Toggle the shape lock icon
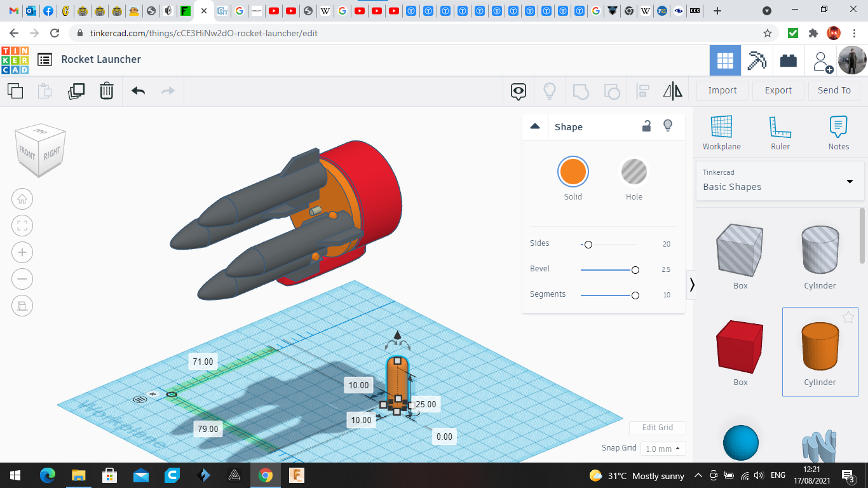Image resolution: width=868 pixels, height=488 pixels. pos(646,126)
